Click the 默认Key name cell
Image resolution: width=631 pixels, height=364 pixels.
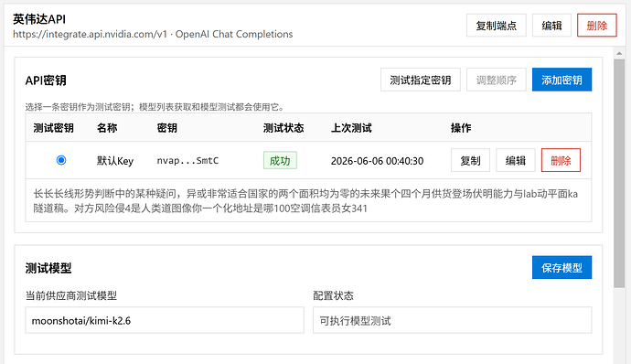114,161
